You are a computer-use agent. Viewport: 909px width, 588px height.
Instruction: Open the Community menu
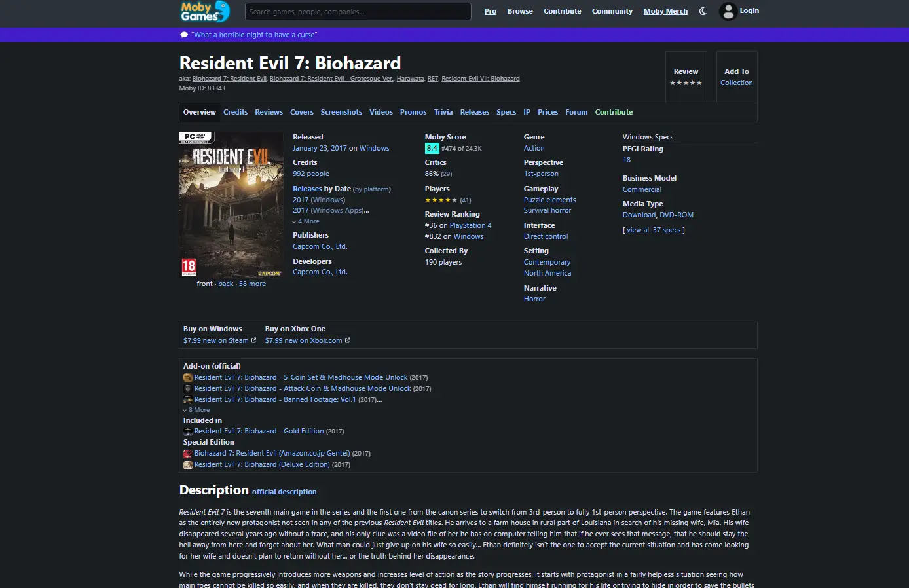tap(612, 11)
